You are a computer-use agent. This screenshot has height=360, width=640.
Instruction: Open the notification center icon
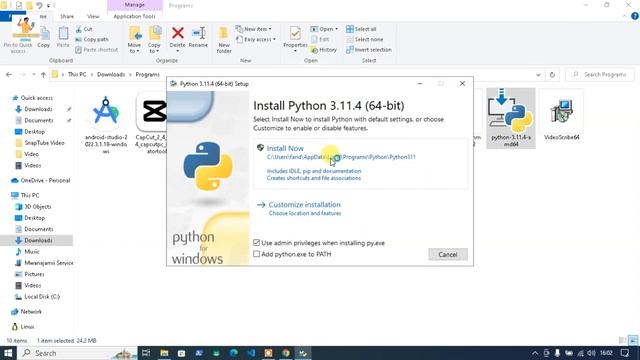(624, 353)
